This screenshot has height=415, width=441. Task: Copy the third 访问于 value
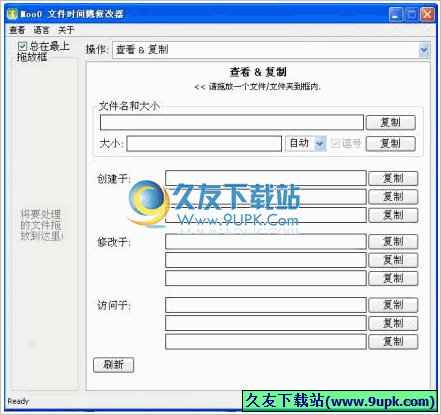coord(393,342)
